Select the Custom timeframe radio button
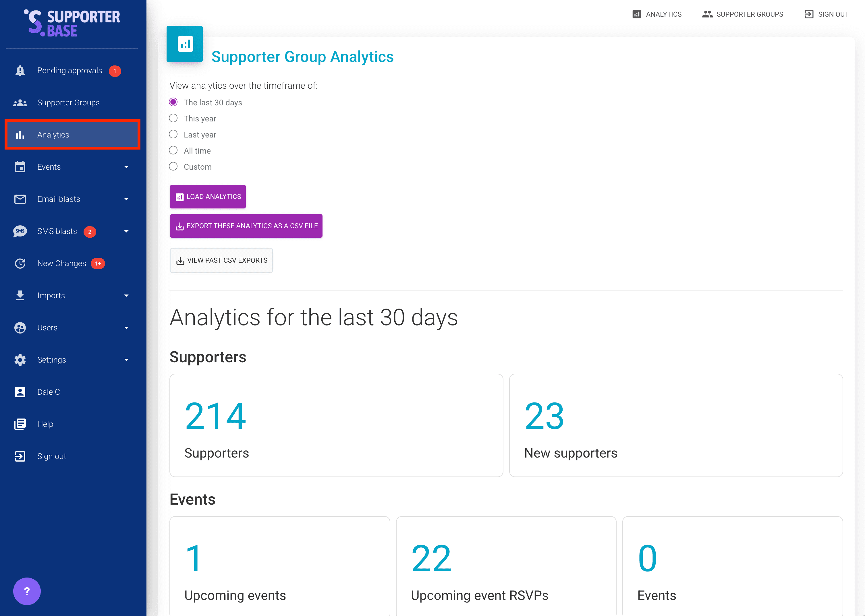The height and width of the screenshot is (616, 865). click(173, 166)
